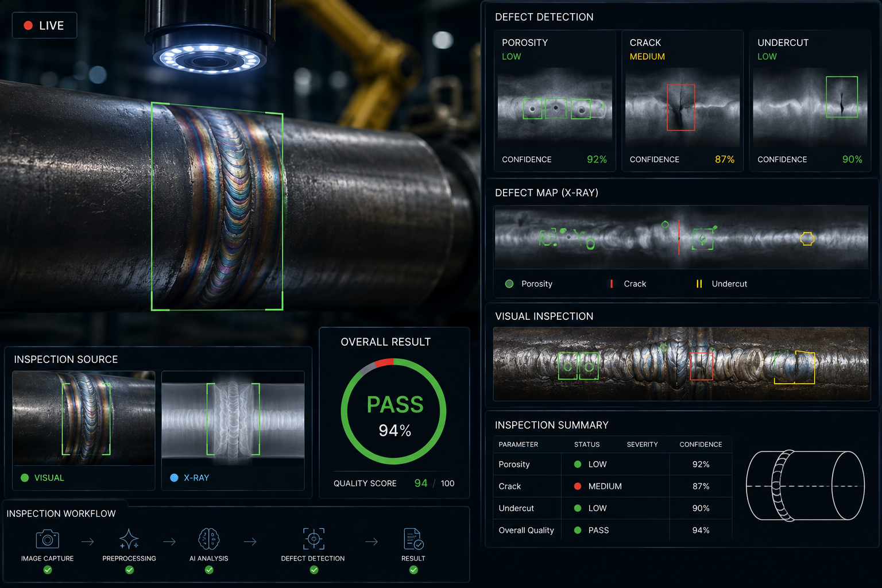Click the red LIVE recording dot

click(28, 25)
